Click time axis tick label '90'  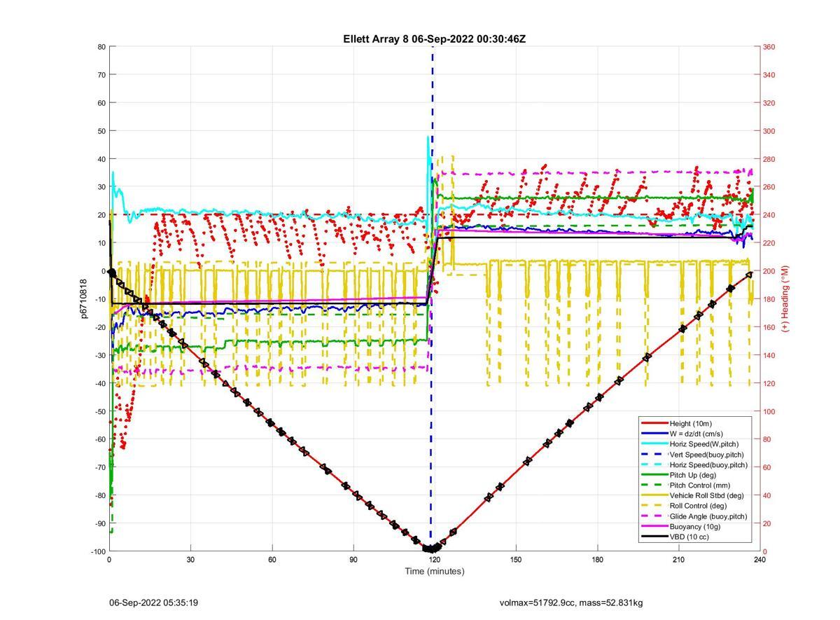(x=353, y=560)
